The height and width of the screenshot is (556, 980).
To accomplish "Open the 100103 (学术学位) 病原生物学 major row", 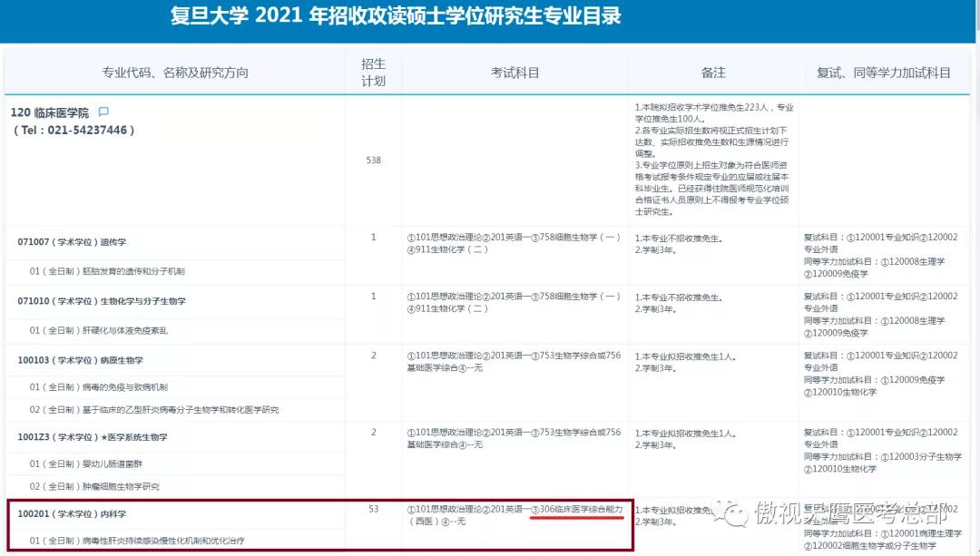I will [80, 360].
